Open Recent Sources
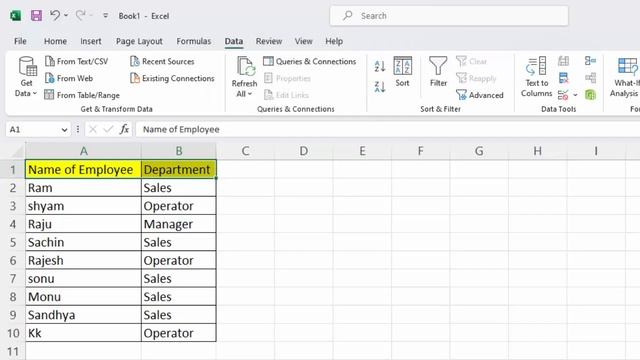 coord(162,61)
